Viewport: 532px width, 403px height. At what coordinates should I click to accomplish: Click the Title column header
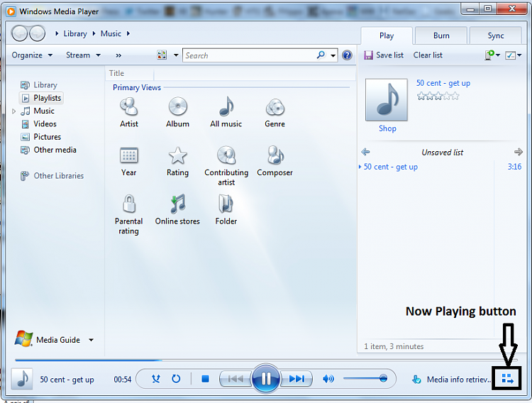(131, 73)
